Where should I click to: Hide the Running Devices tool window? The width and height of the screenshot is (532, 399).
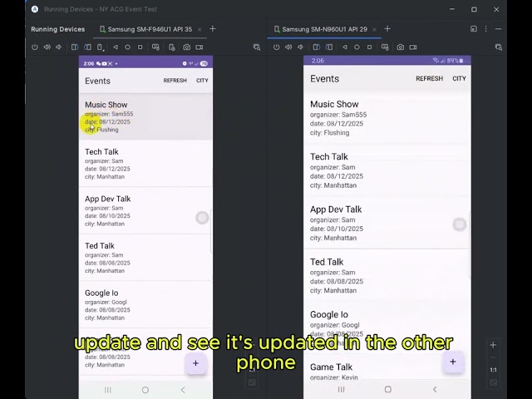(x=498, y=29)
